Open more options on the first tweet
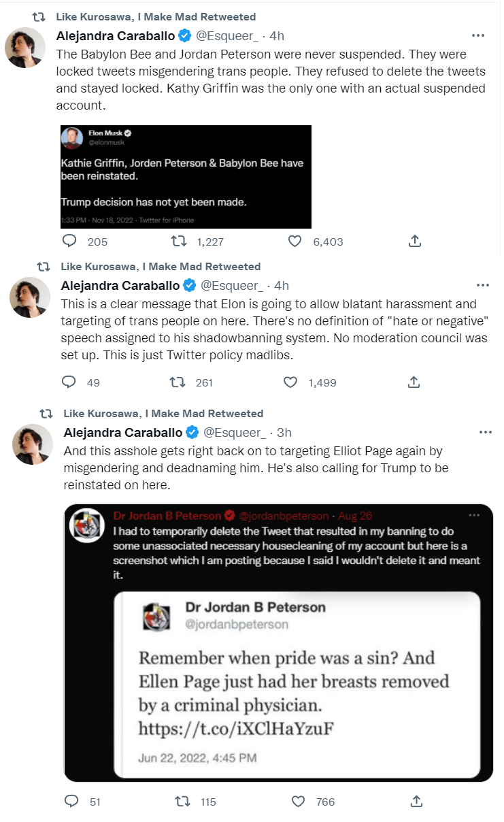504x822 pixels. pos(479,35)
